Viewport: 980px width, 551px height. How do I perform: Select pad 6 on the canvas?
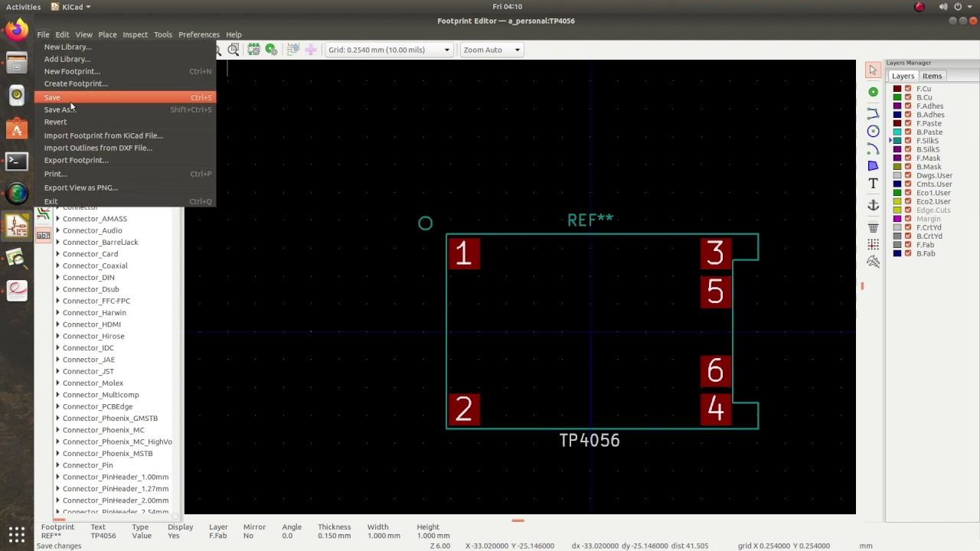pyautogui.click(x=716, y=370)
